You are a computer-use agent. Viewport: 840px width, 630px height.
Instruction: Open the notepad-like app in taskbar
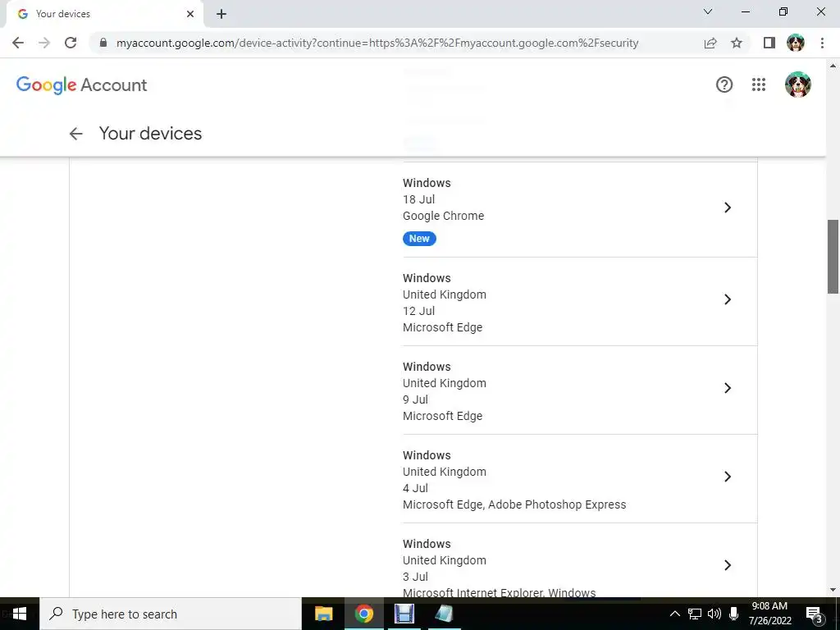[x=444, y=614]
